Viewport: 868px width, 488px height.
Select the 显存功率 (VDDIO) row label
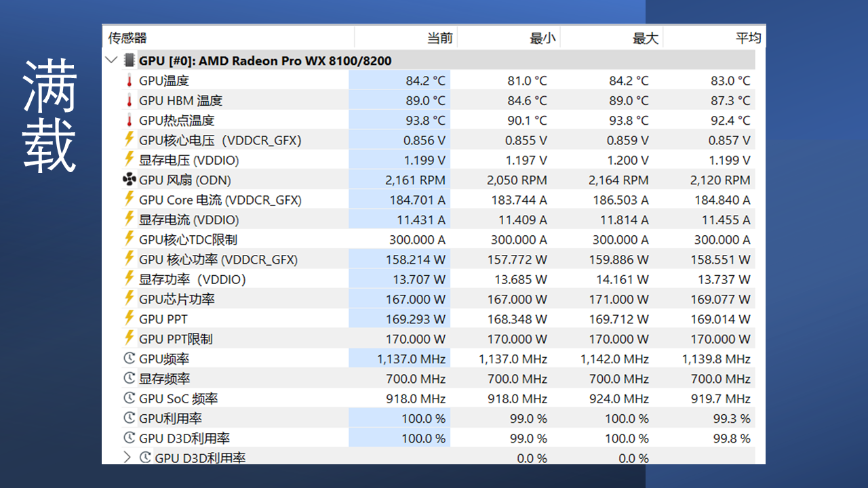193,279
